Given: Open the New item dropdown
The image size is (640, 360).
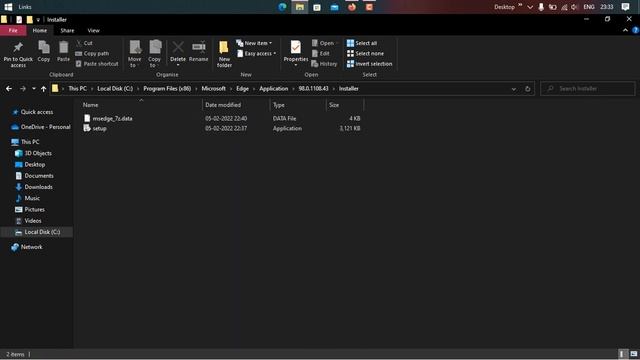Looking at the screenshot, I should [254, 43].
